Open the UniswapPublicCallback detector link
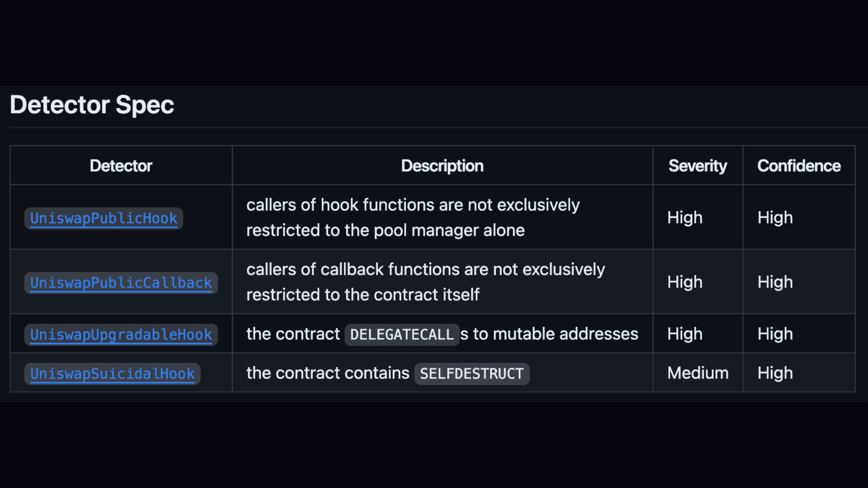This screenshot has height=488, width=868. (121, 283)
